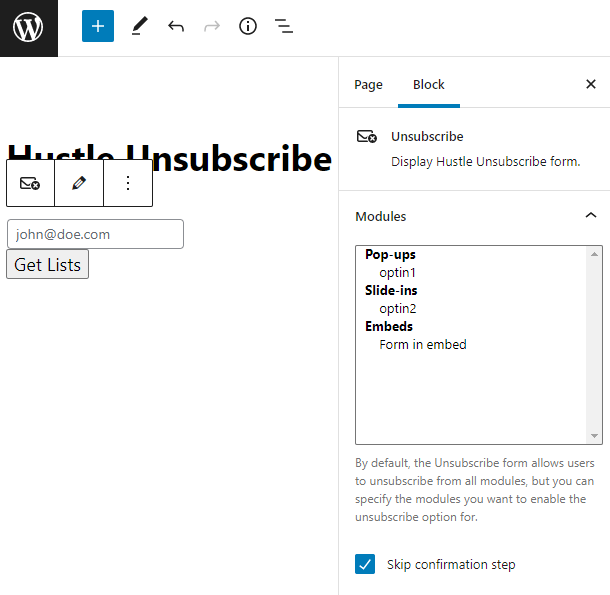Open the list view outline icon
This screenshot has width=610, height=595.
pyautogui.click(x=284, y=26)
